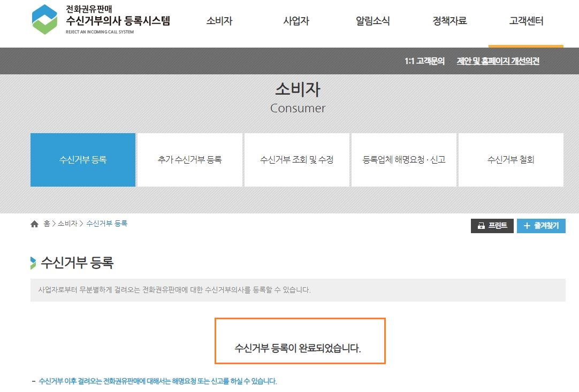Click the 수신거부 등록이 완료되었습니다 message
The image size is (579, 392).
[x=298, y=348]
